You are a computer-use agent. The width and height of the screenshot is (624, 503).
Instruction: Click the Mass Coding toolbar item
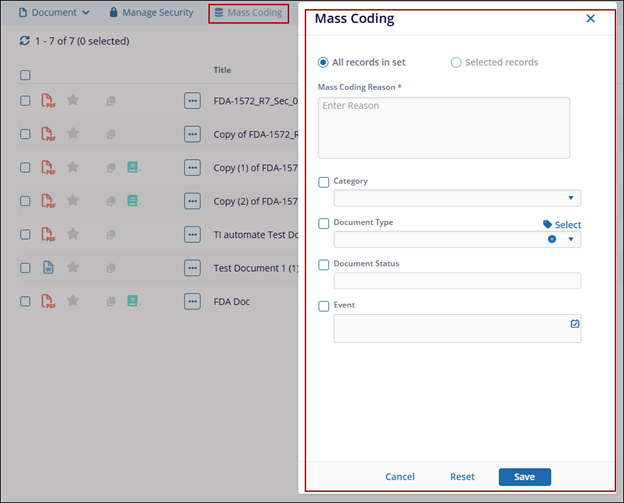point(248,13)
